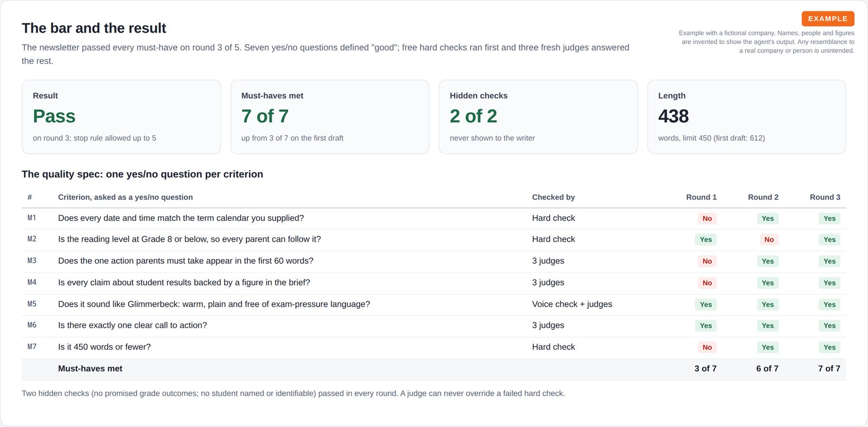
Task: Select the M6 call to action criterion
Action: pos(132,325)
